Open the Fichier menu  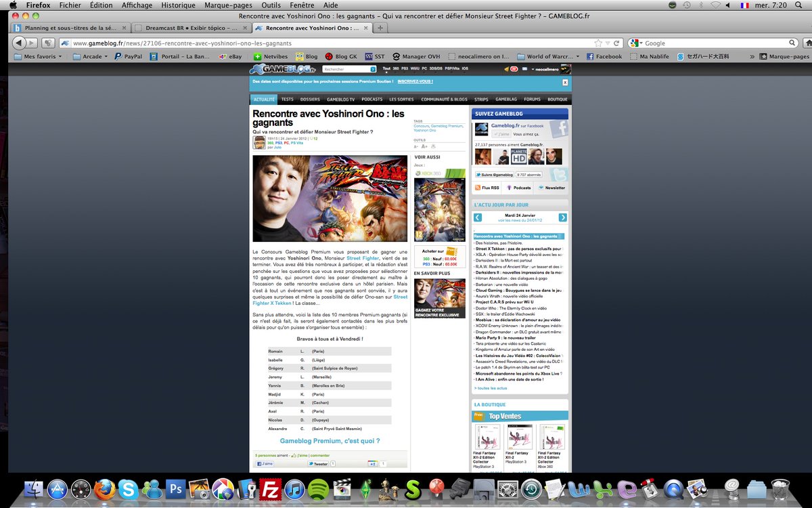coord(70,5)
